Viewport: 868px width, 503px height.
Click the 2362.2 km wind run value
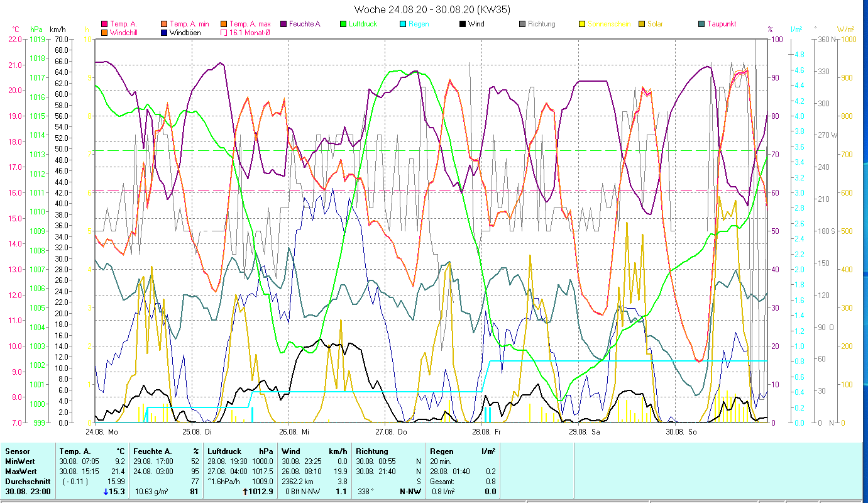297,482
